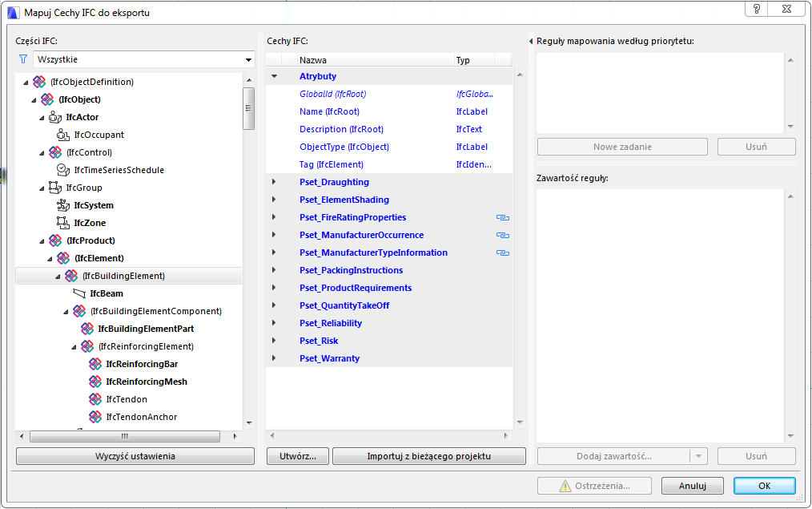Image resolution: width=812 pixels, height=509 pixels.
Task: Click Importuj z bieżącego projektu button
Action: tap(428, 456)
